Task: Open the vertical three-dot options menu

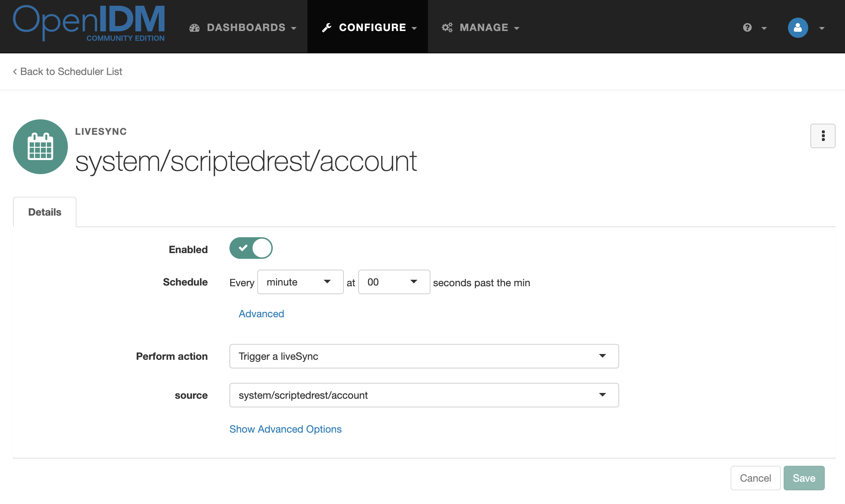Action: tap(823, 136)
